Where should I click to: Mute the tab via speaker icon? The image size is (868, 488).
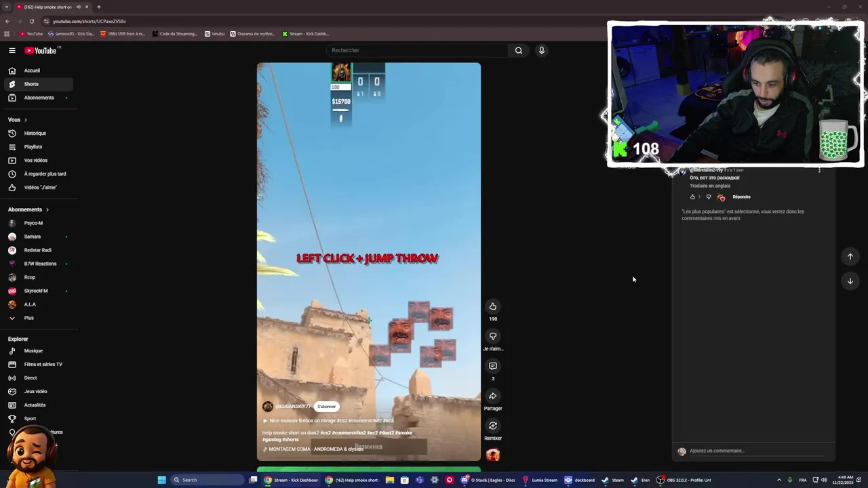click(78, 7)
